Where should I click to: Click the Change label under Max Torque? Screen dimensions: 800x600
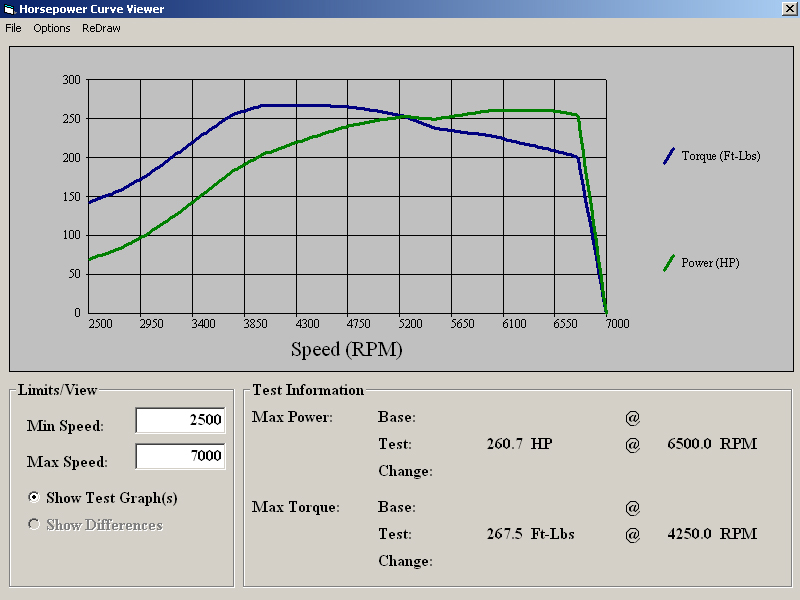(x=406, y=561)
